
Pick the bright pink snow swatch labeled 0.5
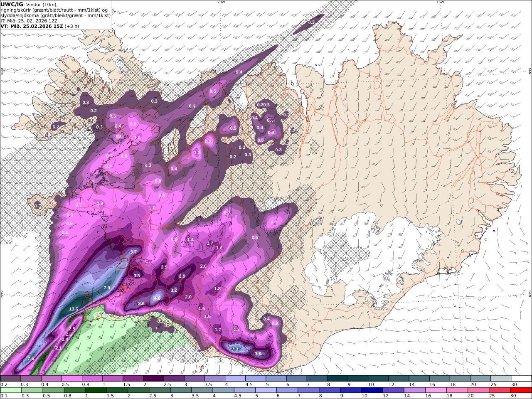pyautogui.click(x=72, y=379)
